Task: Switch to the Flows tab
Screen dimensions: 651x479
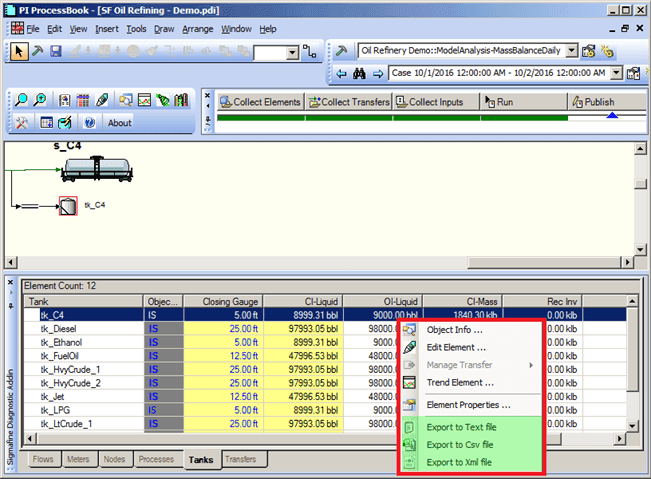Action: (43, 459)
